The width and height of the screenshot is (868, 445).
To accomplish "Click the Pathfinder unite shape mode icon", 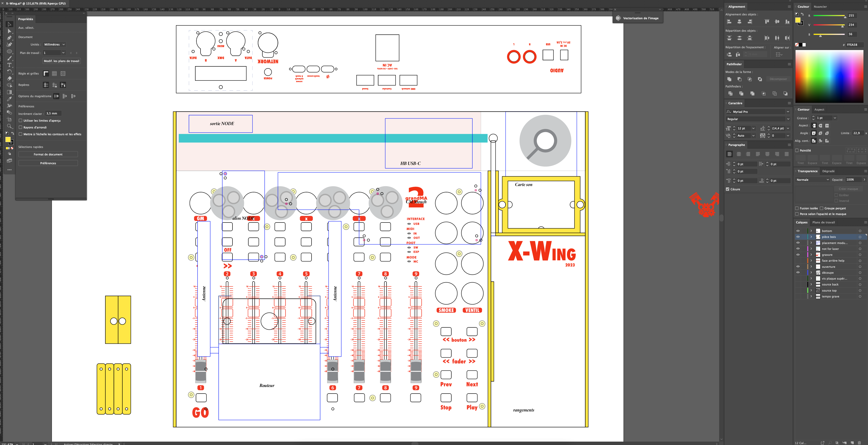I will point(729,79).
